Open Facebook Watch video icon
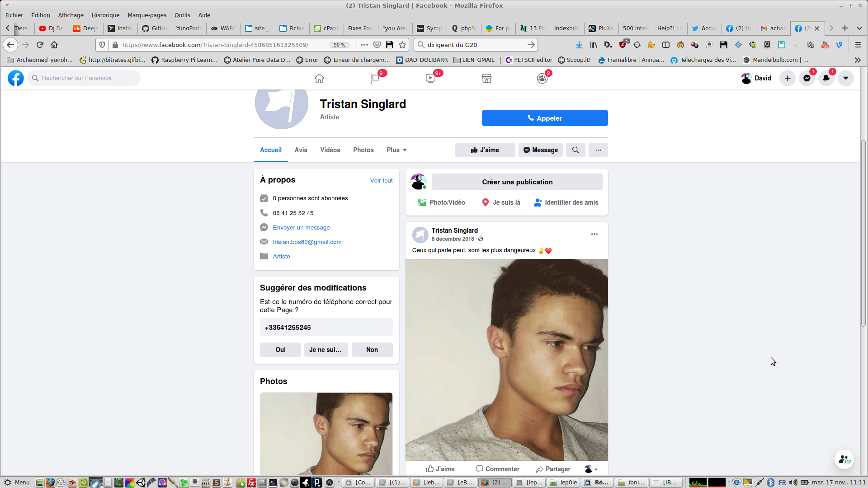Image resolution: width=868 pixels, height=488 pixels. tap(430, 78)
